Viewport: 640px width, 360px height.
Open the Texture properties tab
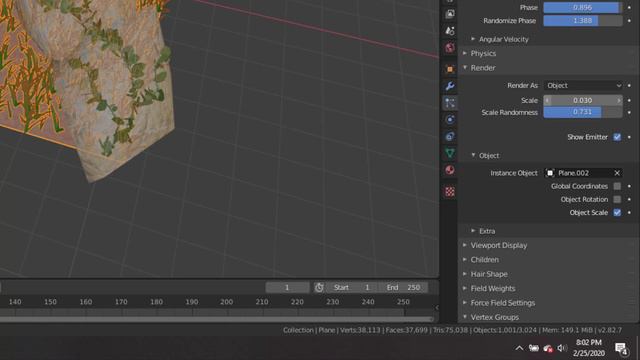tap(450, 191)
